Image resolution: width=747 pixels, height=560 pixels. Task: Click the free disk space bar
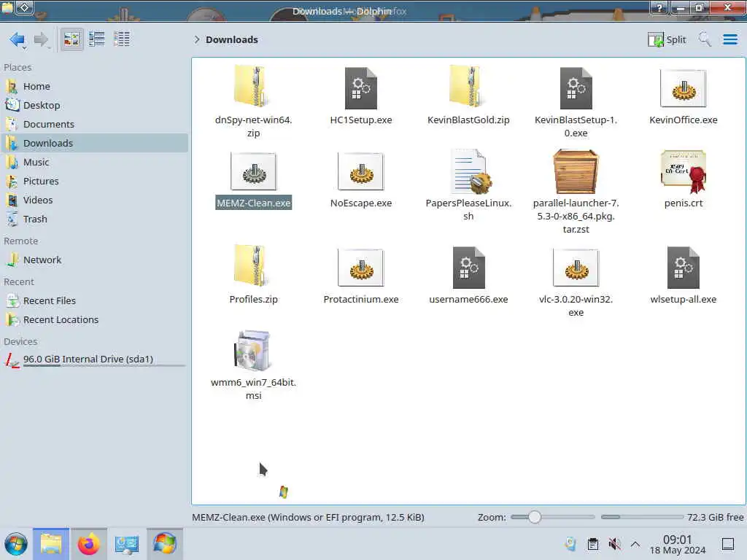pyautogui.click(x=642, y=517)
